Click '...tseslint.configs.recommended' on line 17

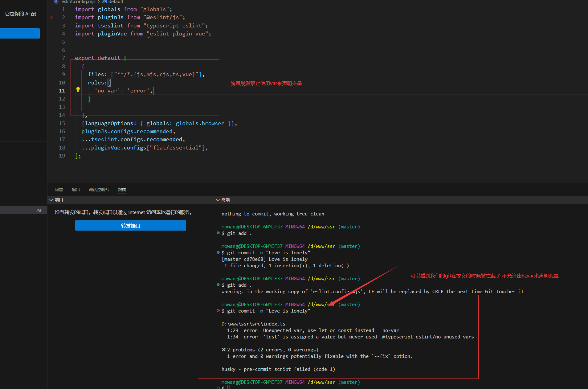coord(132,139)
